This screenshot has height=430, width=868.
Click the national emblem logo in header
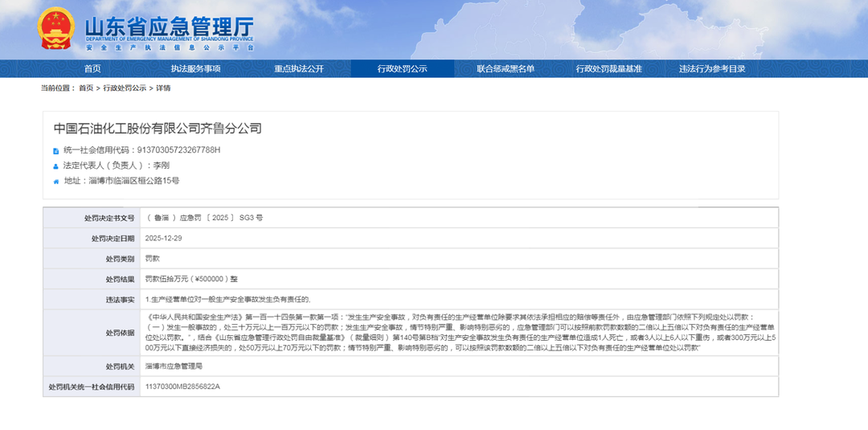pos(56,28)
